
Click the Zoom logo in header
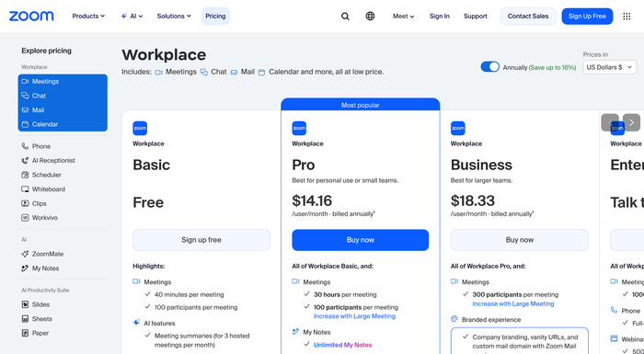pyautogui.click(x=31, y=16)
